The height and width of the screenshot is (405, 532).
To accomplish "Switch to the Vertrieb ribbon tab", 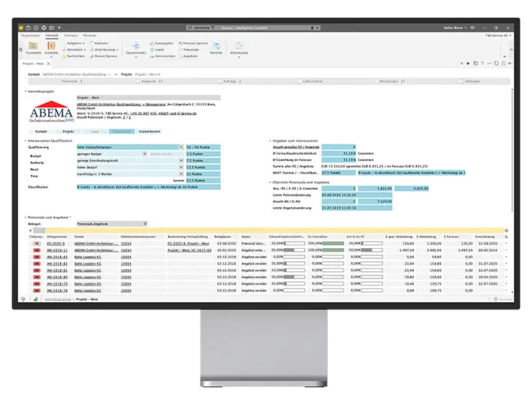I will click(x=52, y=35).
